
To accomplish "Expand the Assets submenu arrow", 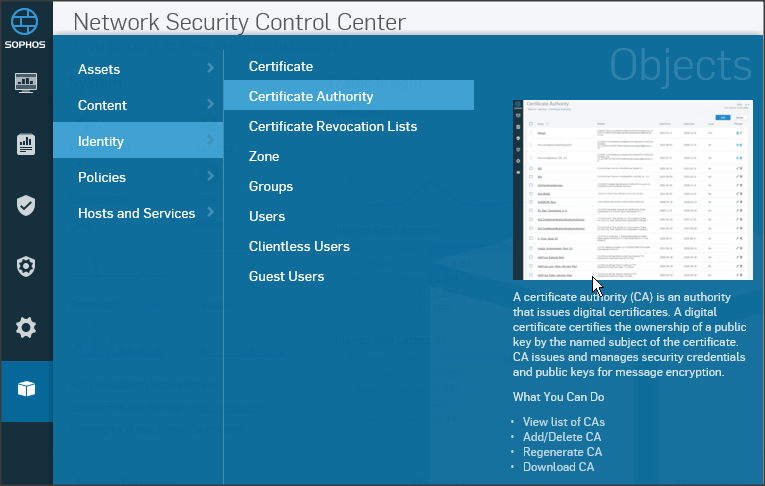I will click(210, 69).
